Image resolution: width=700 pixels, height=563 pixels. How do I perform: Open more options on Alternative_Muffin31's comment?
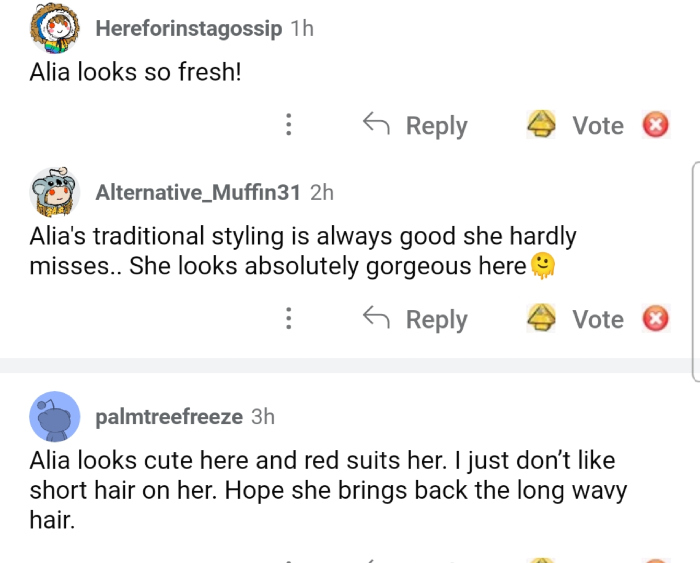click(x=289, y=319)
